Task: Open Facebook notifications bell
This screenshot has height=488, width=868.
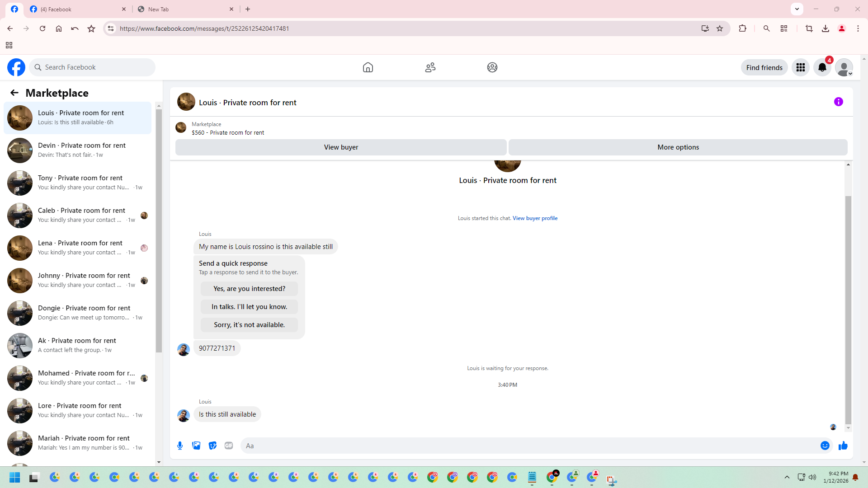Action: 822,67
